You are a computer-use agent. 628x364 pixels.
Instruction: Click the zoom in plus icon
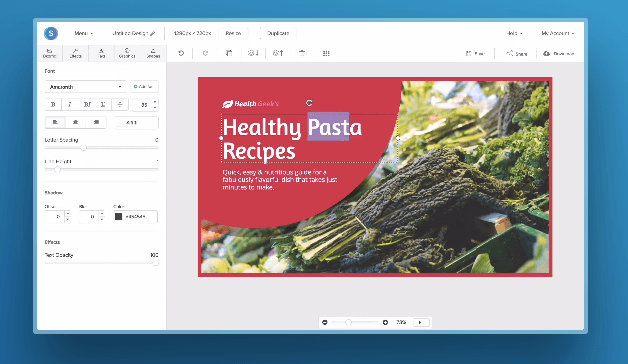point(385,322)
